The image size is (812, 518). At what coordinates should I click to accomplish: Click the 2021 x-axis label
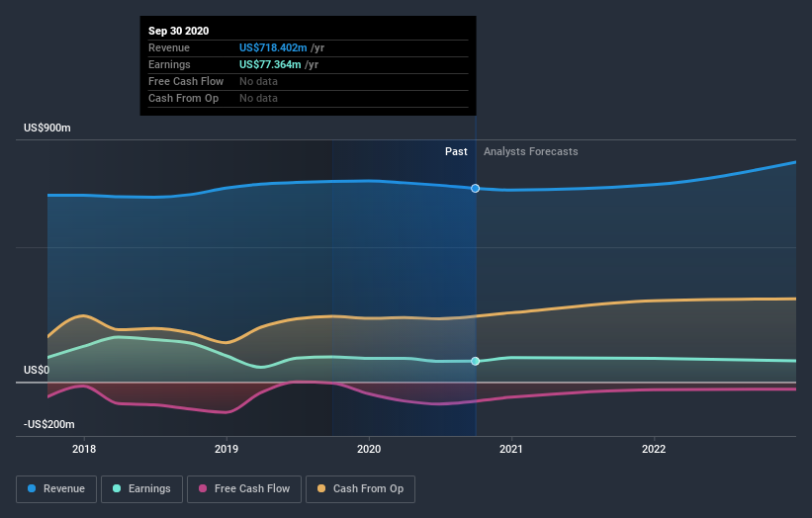(x=511, y=449)
